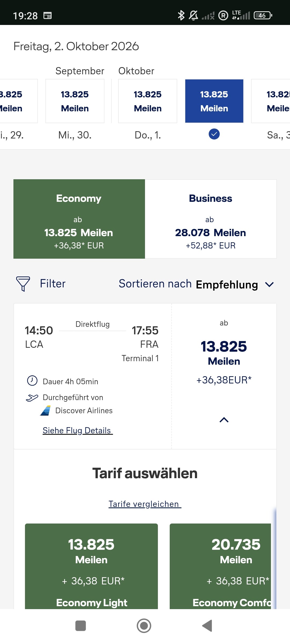
Task: Switch to the Business cabin tab
Action: [x=211, y=219]
